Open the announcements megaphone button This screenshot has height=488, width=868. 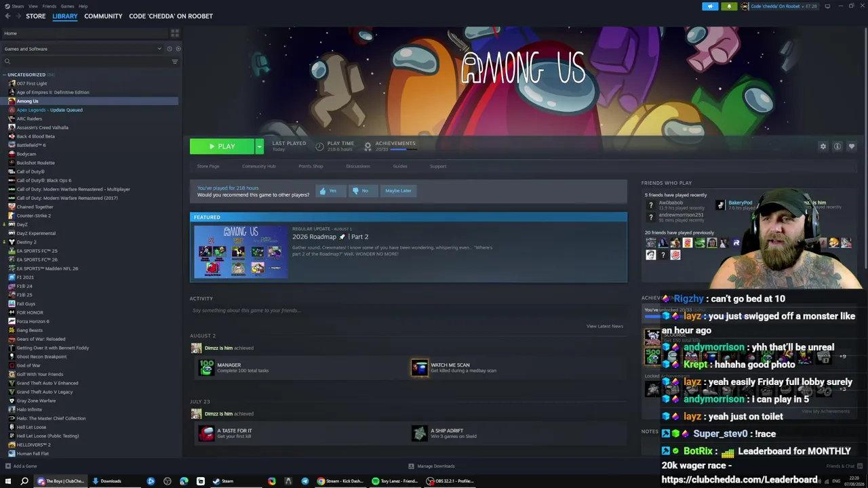coord(710,6)
